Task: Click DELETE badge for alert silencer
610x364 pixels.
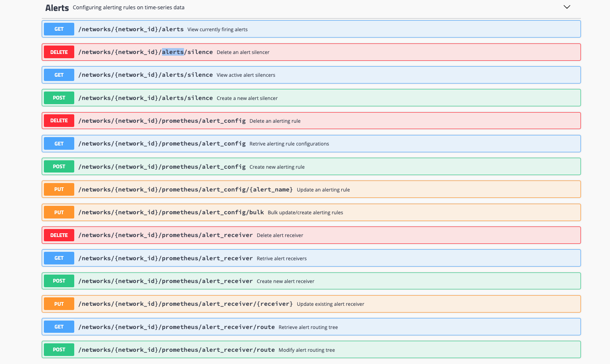Action: [x=59, y=52]
